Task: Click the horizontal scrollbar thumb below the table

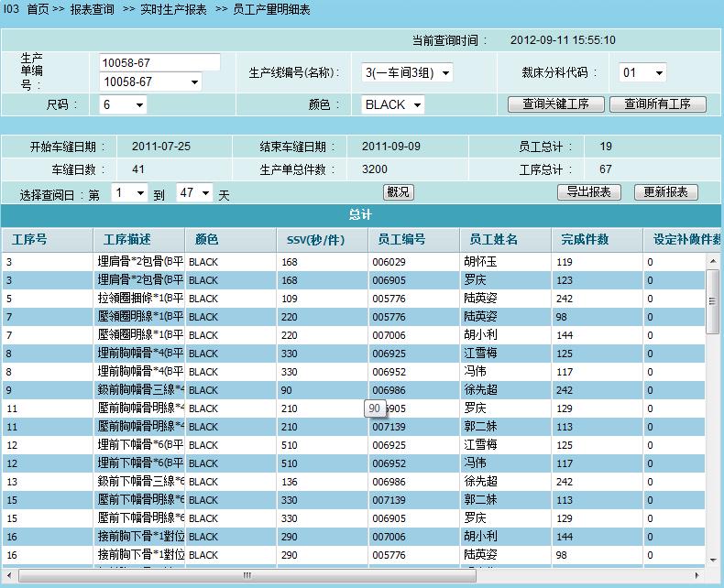Action: pyautogui.click(x=246, y=576)
